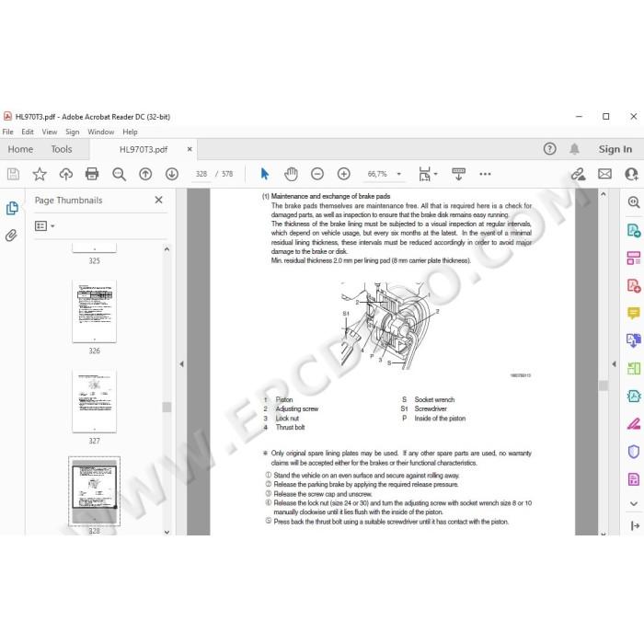
Task: Open more tools ellipsis
Action: point(485,174)
